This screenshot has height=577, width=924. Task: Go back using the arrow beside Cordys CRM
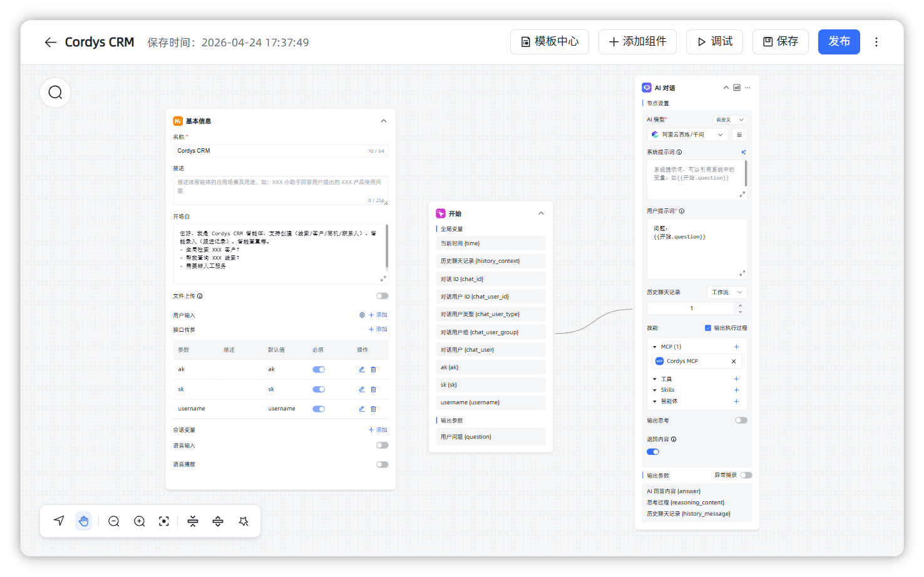(51, 42)
